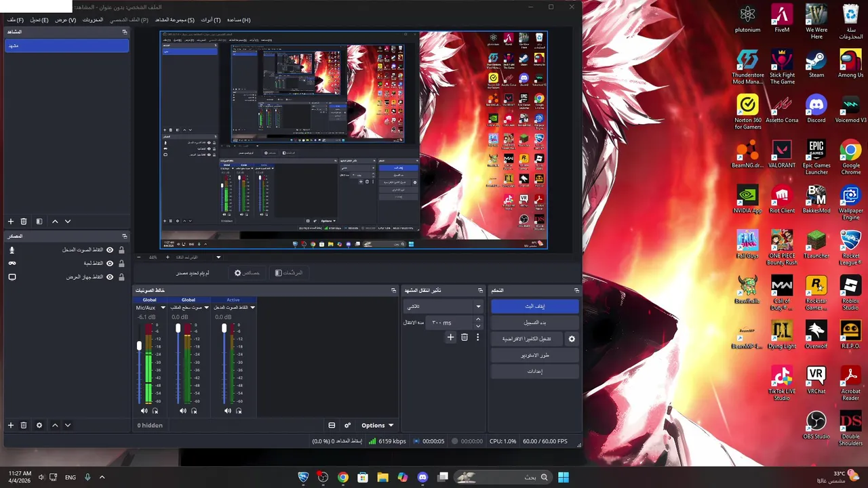Open OBS Studio desktop shortcut
868x488 pixels.
tap(816, 426)
